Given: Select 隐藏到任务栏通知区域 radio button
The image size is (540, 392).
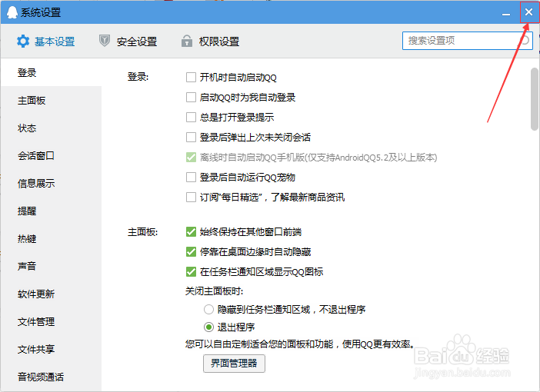Looking at the screenshot, I should pos(208,309).
